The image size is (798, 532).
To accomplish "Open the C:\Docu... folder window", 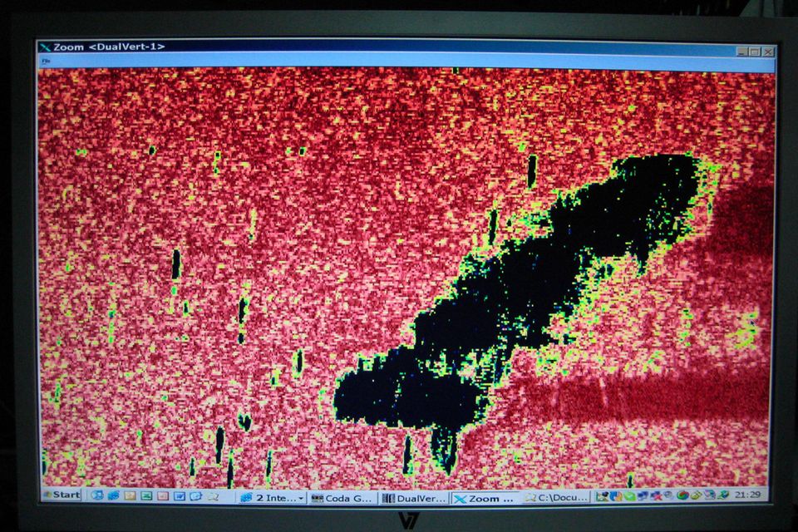I will [556, 498].
